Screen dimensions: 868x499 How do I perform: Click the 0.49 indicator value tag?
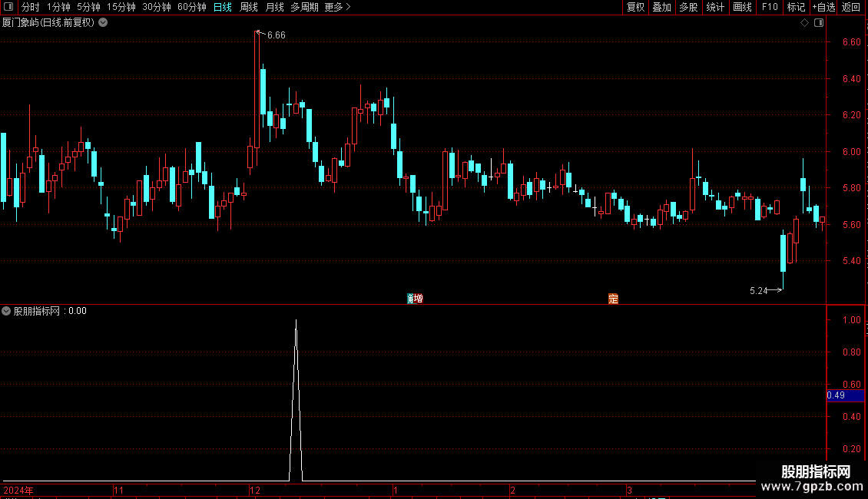click(845, 395)
